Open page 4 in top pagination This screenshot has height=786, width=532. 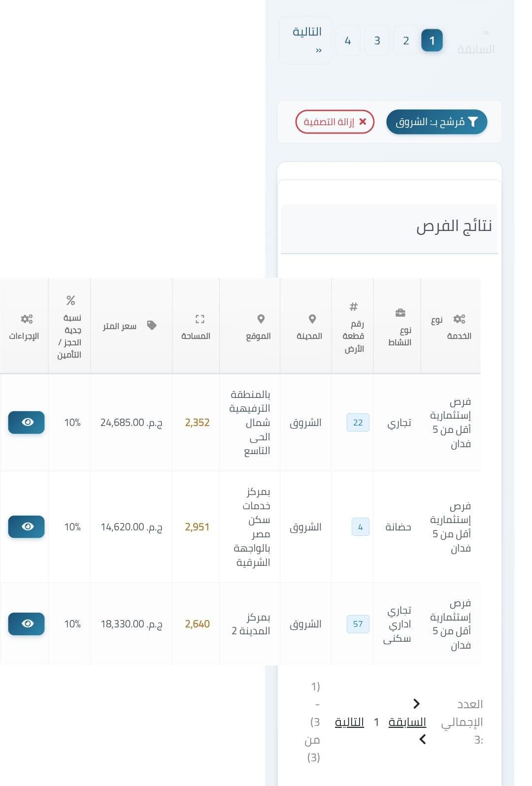tap(348, 40)
